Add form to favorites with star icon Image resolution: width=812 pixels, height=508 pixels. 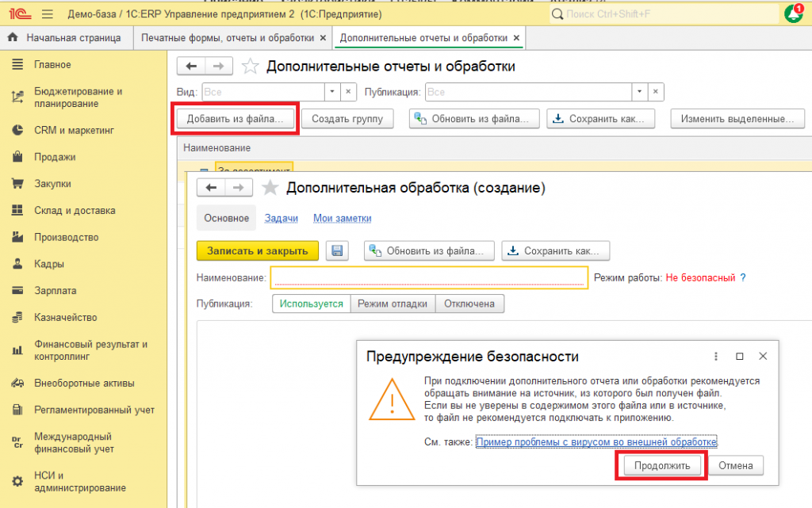(270, 188)
